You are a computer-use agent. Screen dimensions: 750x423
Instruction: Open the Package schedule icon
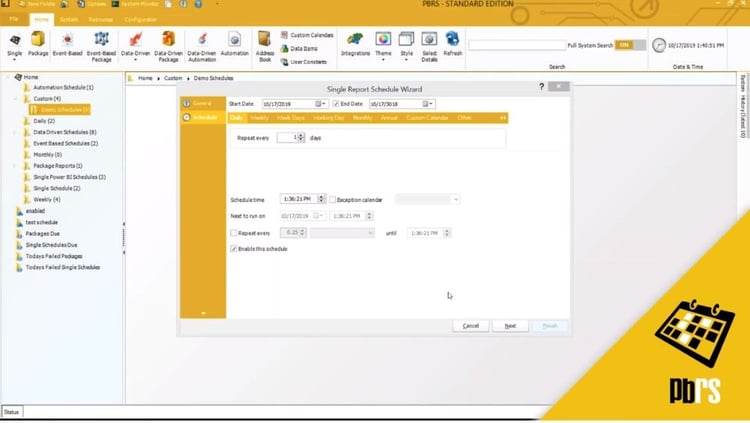[x=38, y=44]
